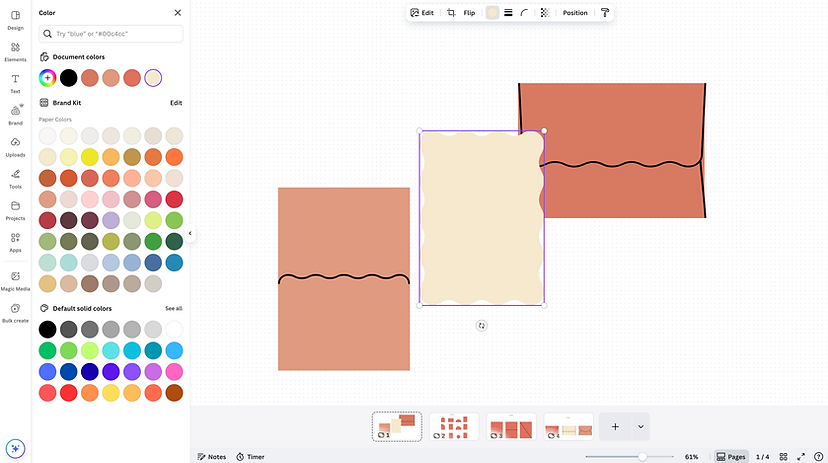This screenshot has width=828, height=463.
Task: Collapse the side panel with arrow handle
Action: tap(190, 233)
